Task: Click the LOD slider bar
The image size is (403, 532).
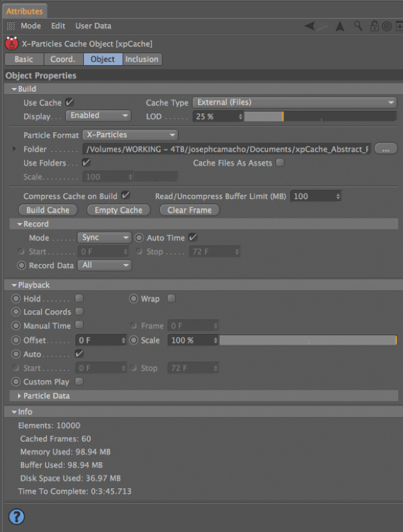Action: pyautogui.click(x=320, y=116)
